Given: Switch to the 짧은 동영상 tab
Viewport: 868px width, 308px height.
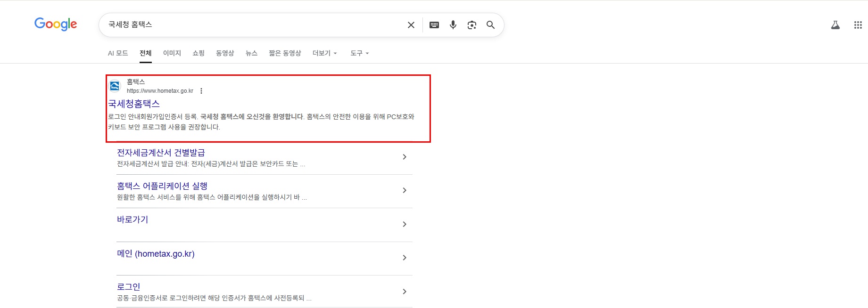Looking at the screenshot, I should pos(285,53).
